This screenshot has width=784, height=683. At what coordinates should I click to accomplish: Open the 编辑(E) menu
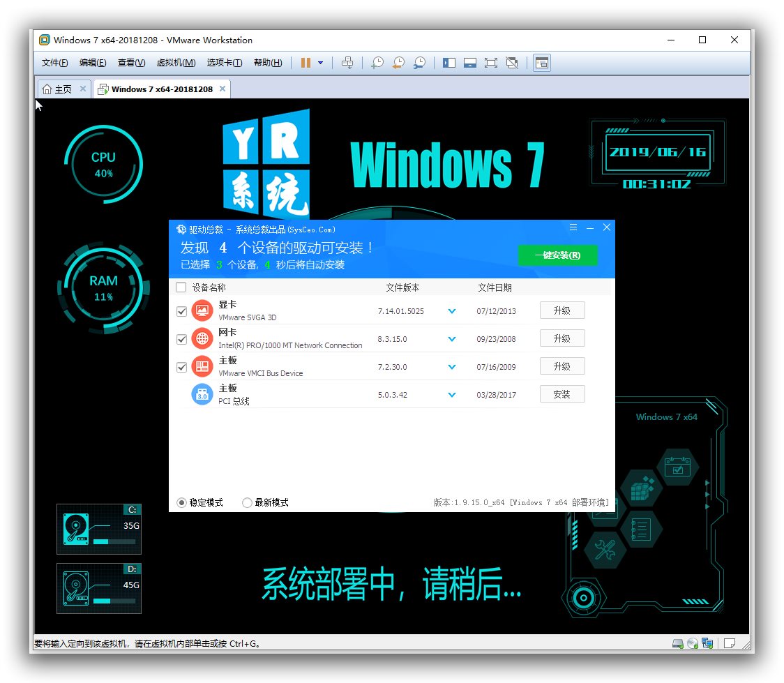click(x=93, y=63)
